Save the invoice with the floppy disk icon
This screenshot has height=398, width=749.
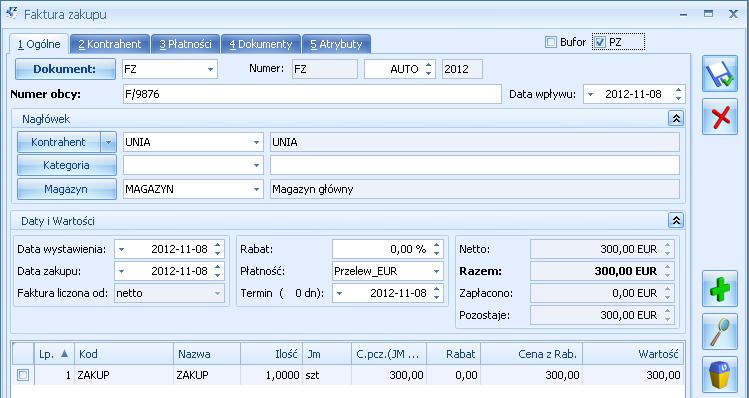[720, 75]
